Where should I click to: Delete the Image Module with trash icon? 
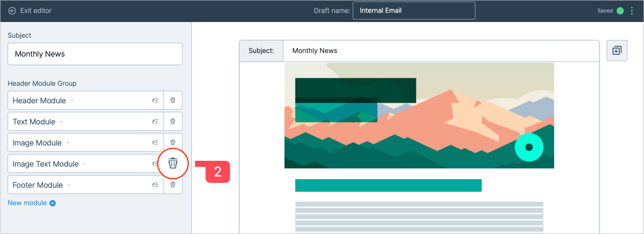(x=173, y=141)
